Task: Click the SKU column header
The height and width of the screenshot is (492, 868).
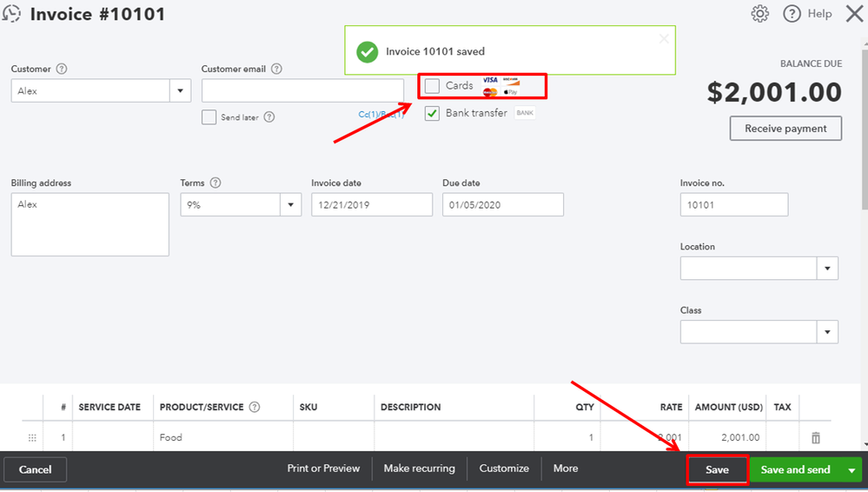Action: point(308,407)
